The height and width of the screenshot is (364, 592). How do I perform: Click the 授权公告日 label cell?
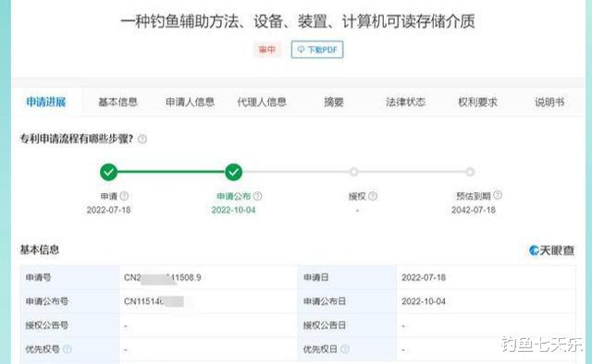coord(348,325)
